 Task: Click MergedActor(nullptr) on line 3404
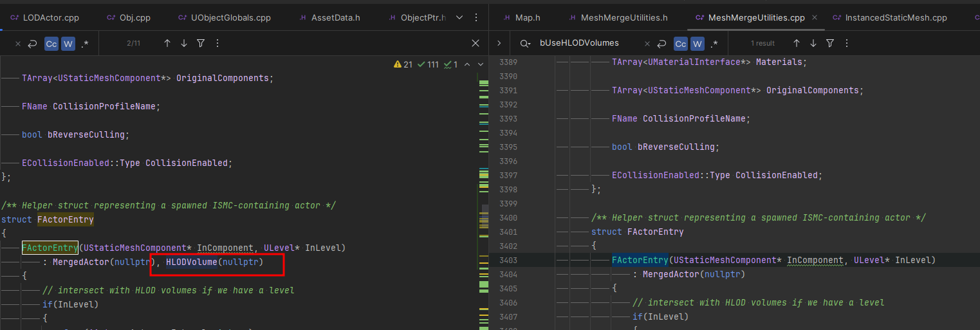(x=694, y=274)
